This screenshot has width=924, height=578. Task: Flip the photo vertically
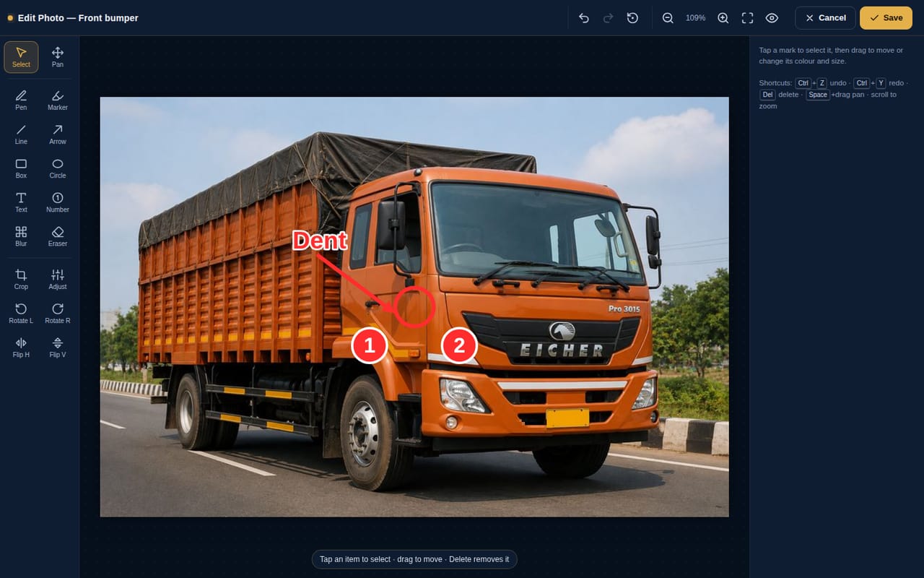click(x=58, y=347)
